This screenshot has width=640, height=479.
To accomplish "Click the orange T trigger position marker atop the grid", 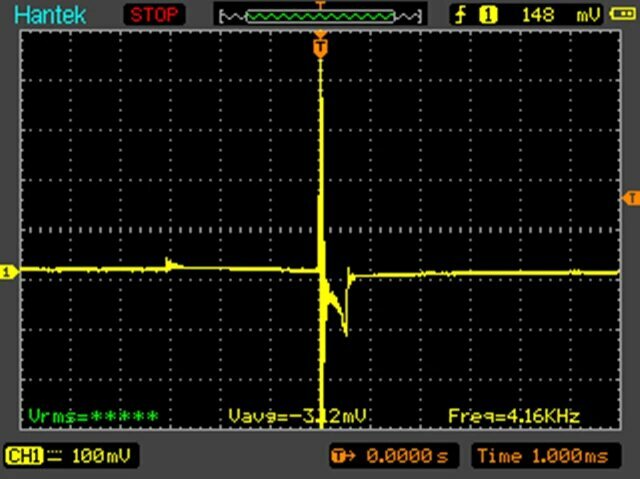I will tap(320, 47).
